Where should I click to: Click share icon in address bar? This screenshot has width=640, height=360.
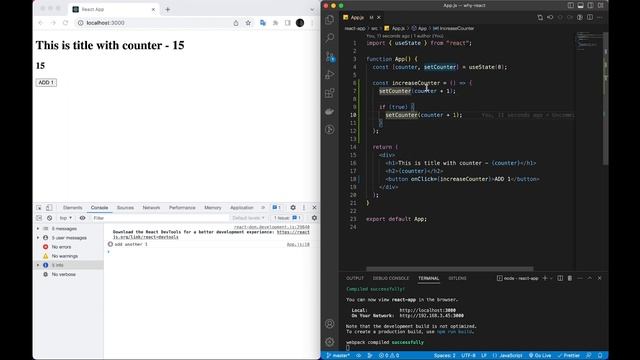pos(236,23)
